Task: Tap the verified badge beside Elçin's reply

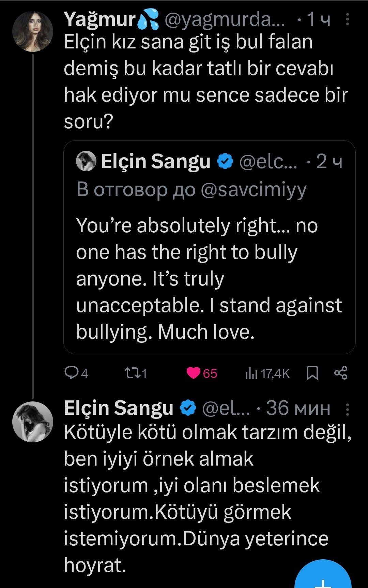Action: (x=188, y=408)
